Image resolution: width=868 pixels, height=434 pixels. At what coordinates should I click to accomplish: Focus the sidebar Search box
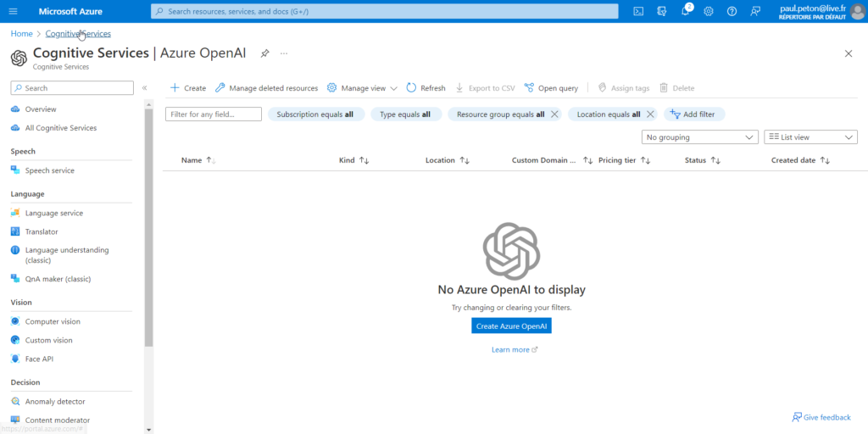pos(72,88)
